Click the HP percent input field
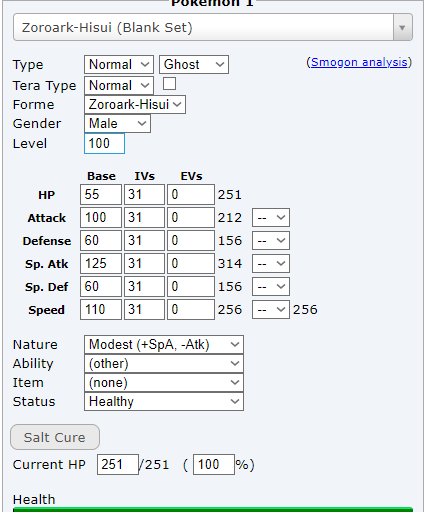424x512 pixels. 214,464
